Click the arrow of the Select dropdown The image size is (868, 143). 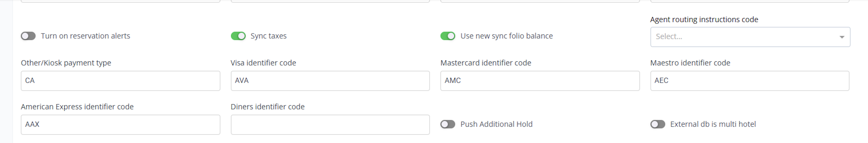[842, 37]
